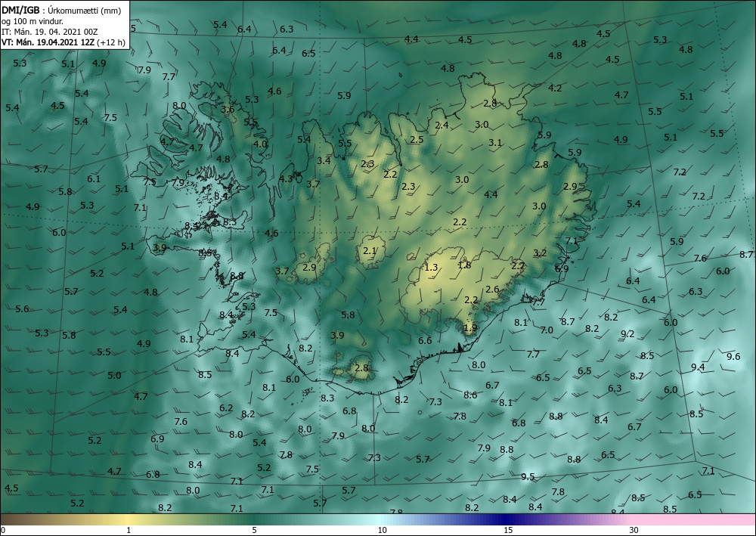The image size is (756, 536).
Task: Click the map value '4.0'
Action: (260, 144)
